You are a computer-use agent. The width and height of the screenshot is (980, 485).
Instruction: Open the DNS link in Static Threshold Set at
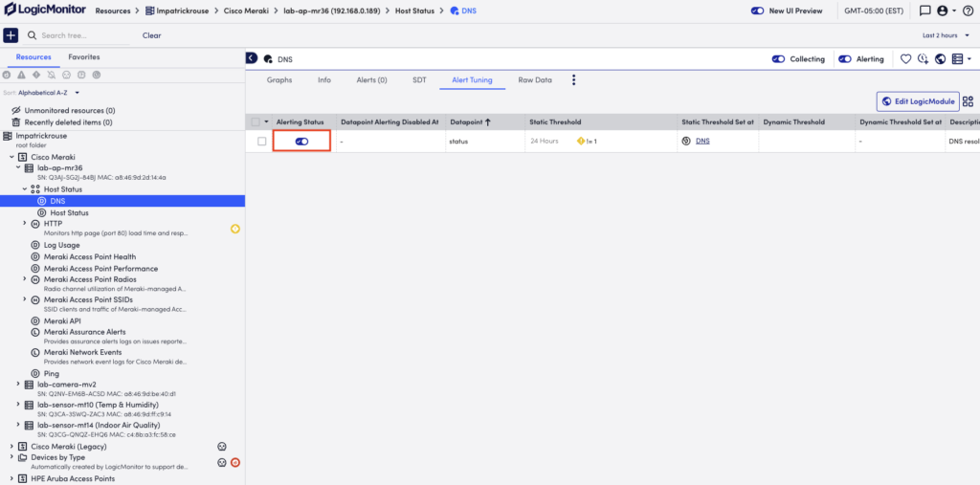702,142
